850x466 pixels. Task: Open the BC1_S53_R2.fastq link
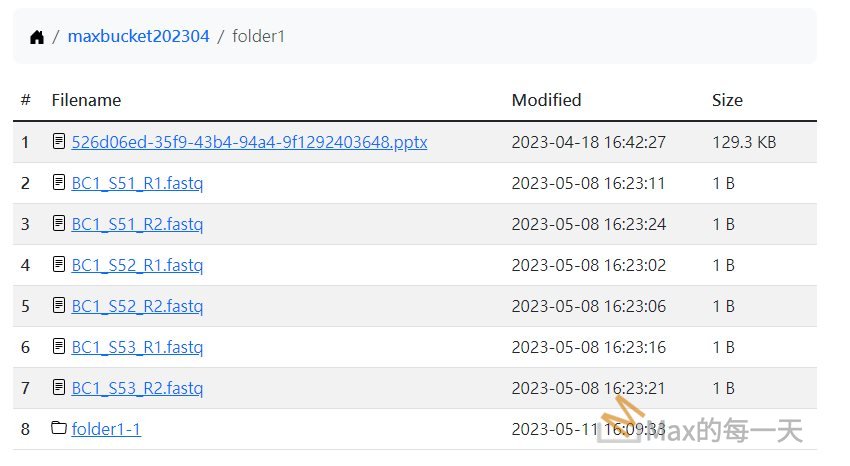point(137,388)
